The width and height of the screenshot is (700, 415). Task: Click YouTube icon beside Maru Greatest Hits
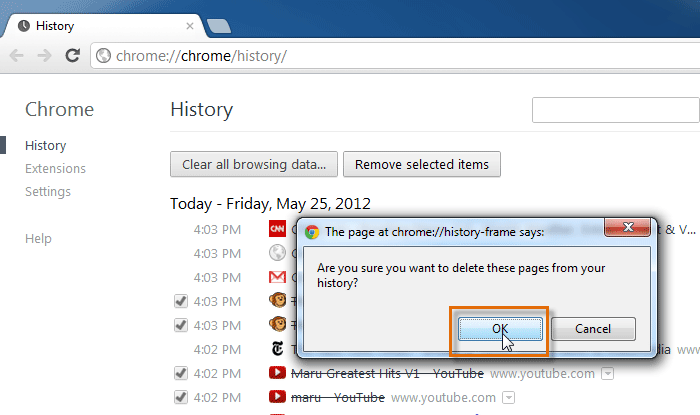coord(277,373)
